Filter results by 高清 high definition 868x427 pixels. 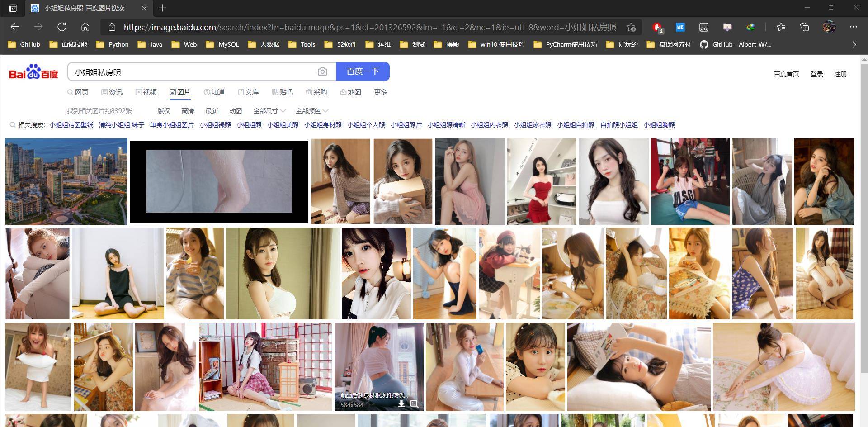coord(188,111)
